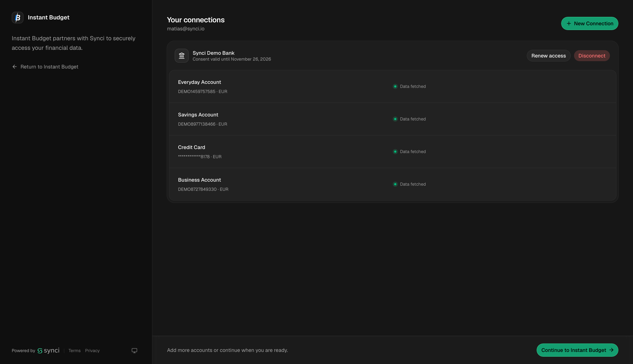The height and width of the screenshot is (364, 633).
Task: Click consent valid until November 26, 2026 text
Action: (232, 59)
